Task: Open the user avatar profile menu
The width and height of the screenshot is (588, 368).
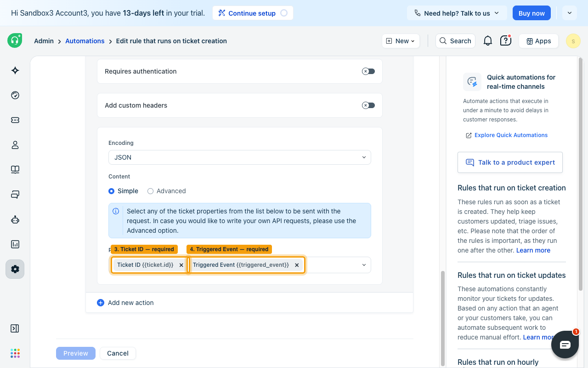Action: 573,41
